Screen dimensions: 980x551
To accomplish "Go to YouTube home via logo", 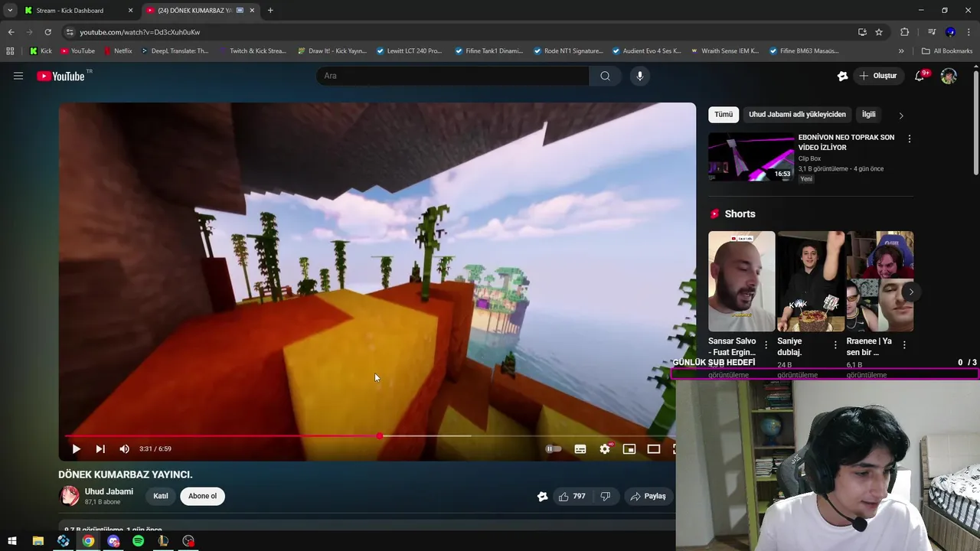I will [60, 76].
